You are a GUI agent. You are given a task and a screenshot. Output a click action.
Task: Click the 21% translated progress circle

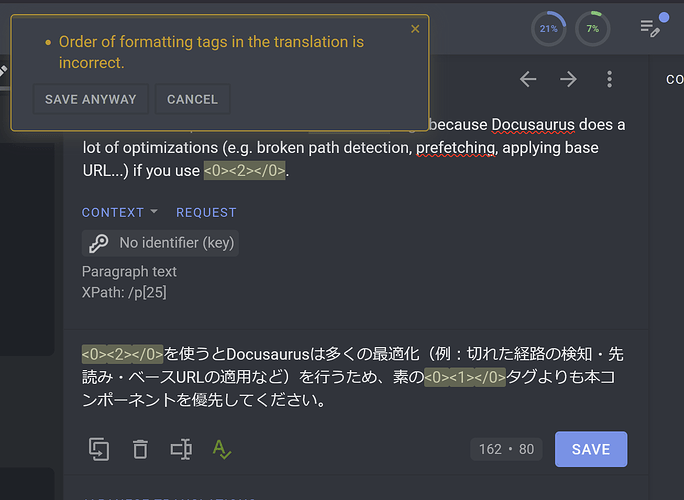[x=548, y=29]
